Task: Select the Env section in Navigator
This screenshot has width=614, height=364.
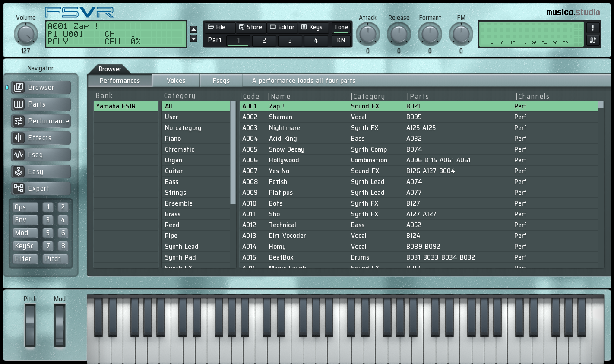Action: tap(25, 220)
